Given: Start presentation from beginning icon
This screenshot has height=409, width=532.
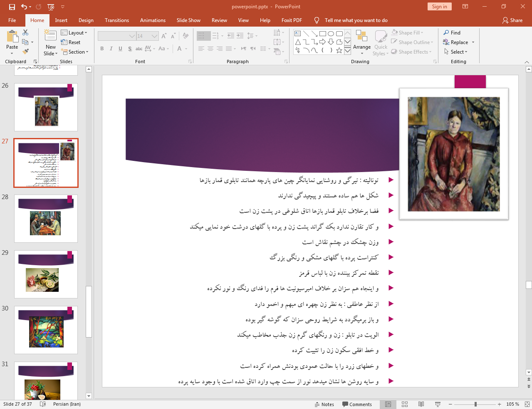Looking at the screenshot, I should pyautogui.click(x=51, y=7).
